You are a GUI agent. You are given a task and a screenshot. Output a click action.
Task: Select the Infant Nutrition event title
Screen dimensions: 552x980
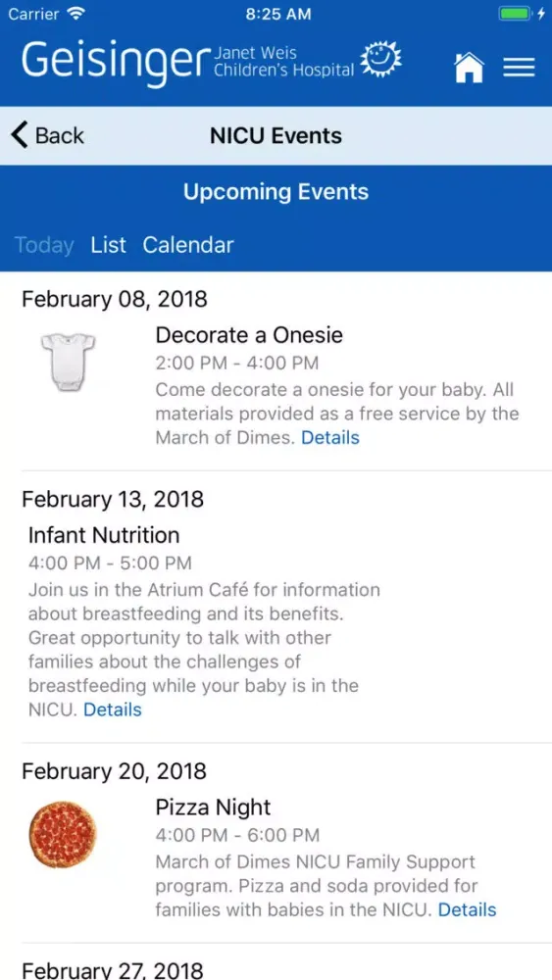(x=104, y=535)
